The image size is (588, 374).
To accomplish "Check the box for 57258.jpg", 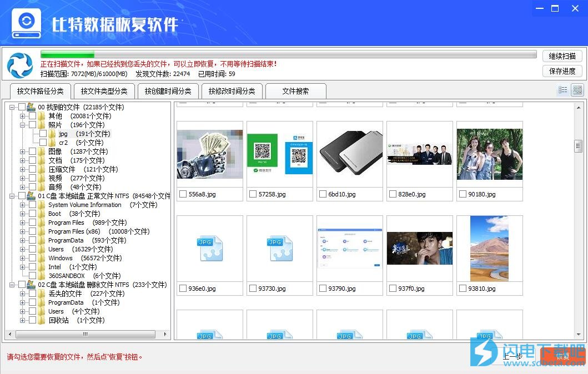I will click(253, 194).
